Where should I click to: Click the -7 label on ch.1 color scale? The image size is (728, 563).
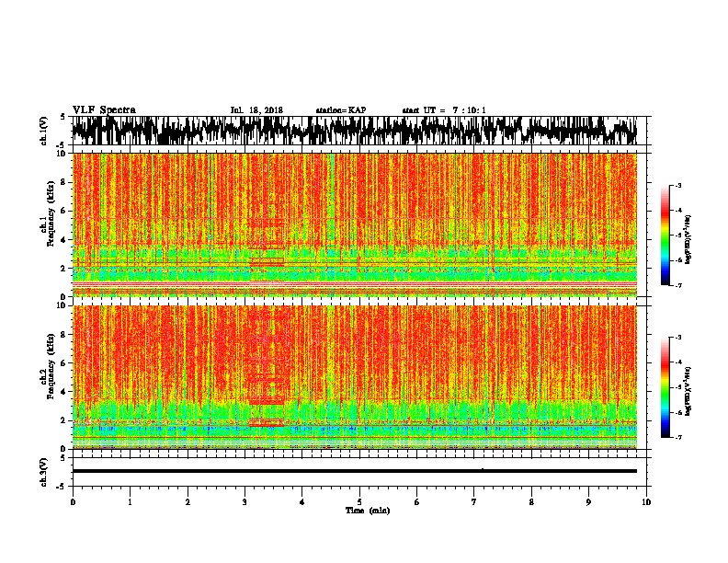[677, 285]
